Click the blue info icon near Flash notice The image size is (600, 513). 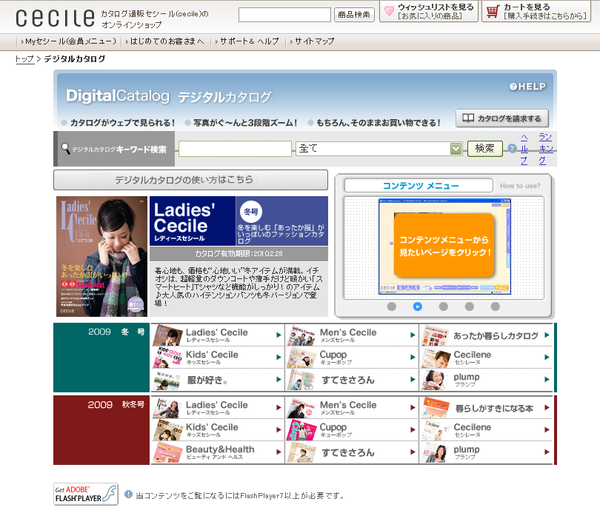[129, 494]
